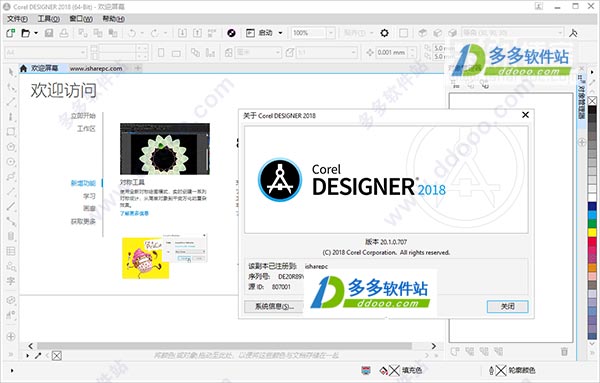This screenshot has height=383, width=600.
Task: Open the 帮助 menu
Action: [113, 19]
